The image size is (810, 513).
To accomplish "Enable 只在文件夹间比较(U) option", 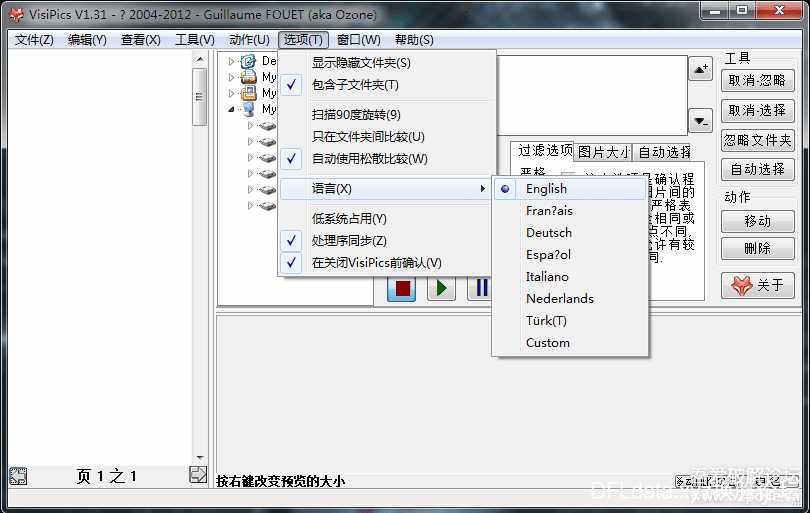I will point(385,136).
